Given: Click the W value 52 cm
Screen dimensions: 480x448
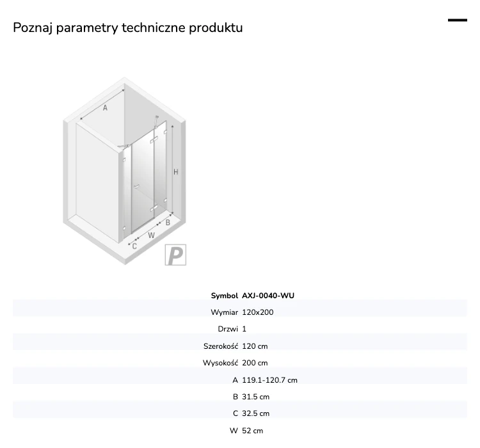Looking at the screenshot, I should coord(252,431).
